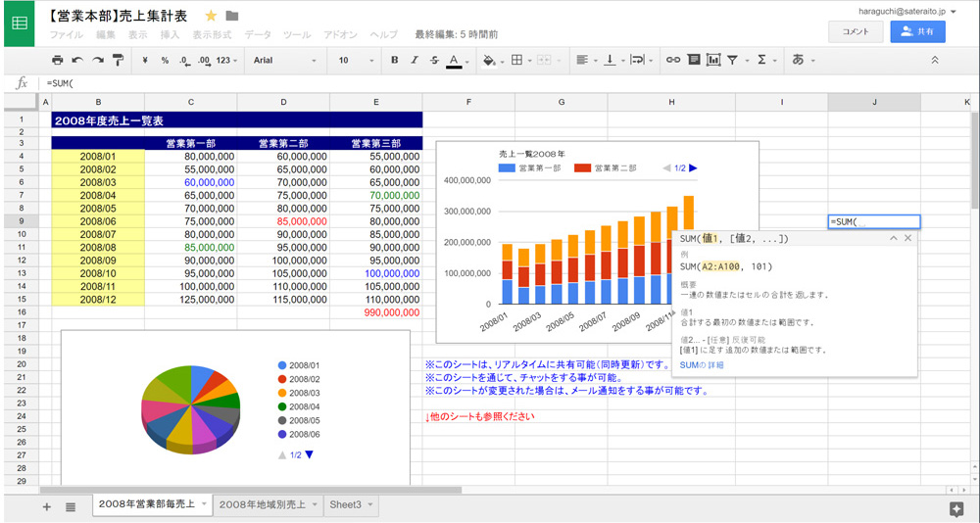This screenshot has width=980, height=523.
Task: Click the print icon
Action: (58, 61)
